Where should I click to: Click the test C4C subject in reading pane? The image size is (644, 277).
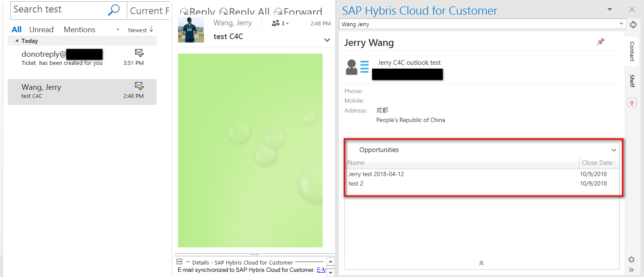click(228, 37)
